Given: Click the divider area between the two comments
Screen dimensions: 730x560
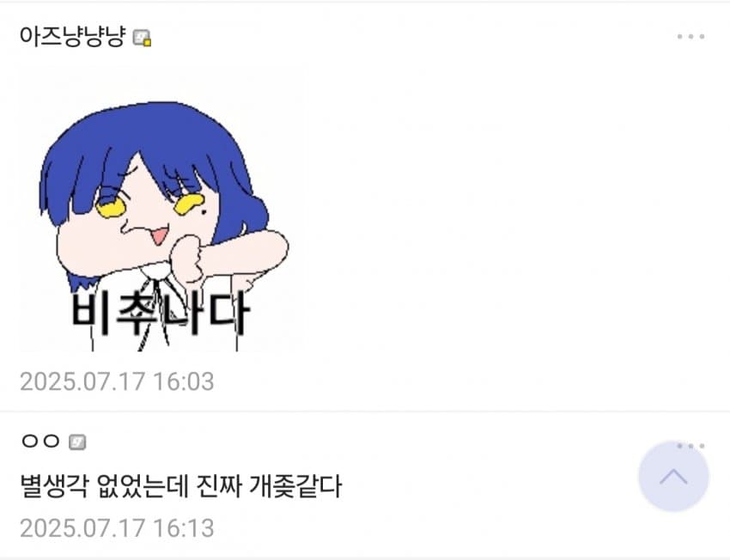Looking at the screenshot, I should click(x=365, y=411).
